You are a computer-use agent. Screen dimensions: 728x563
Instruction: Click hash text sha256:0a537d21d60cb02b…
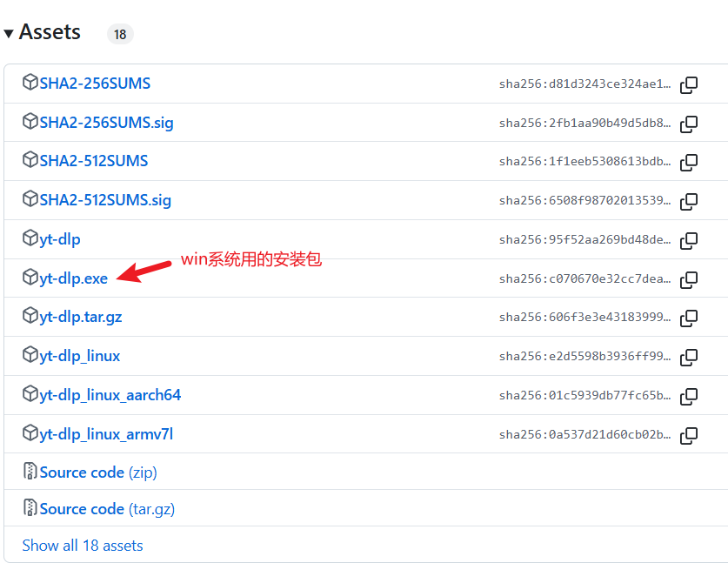[585, 434]
